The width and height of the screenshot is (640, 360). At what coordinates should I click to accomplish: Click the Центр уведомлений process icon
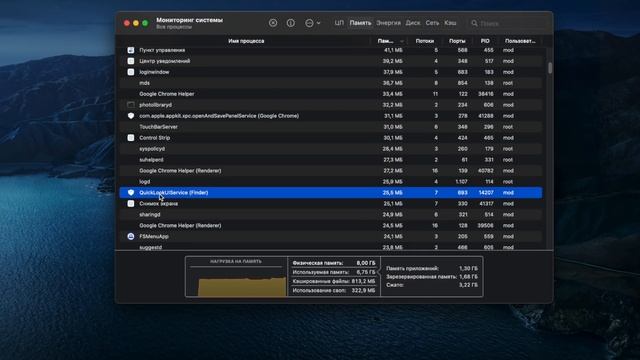point(131,61)
